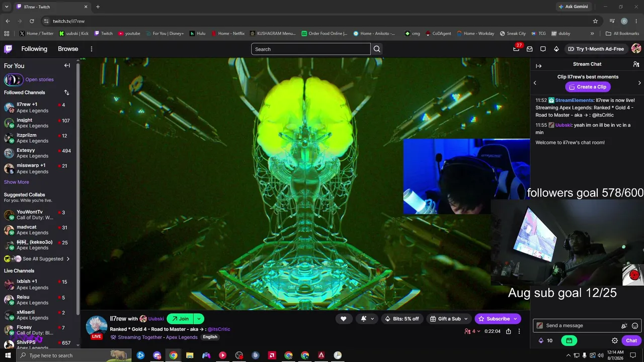Viewport: 644px width, 362px height.
Task: Click the Twitch search input field
Action: (311, 49)
